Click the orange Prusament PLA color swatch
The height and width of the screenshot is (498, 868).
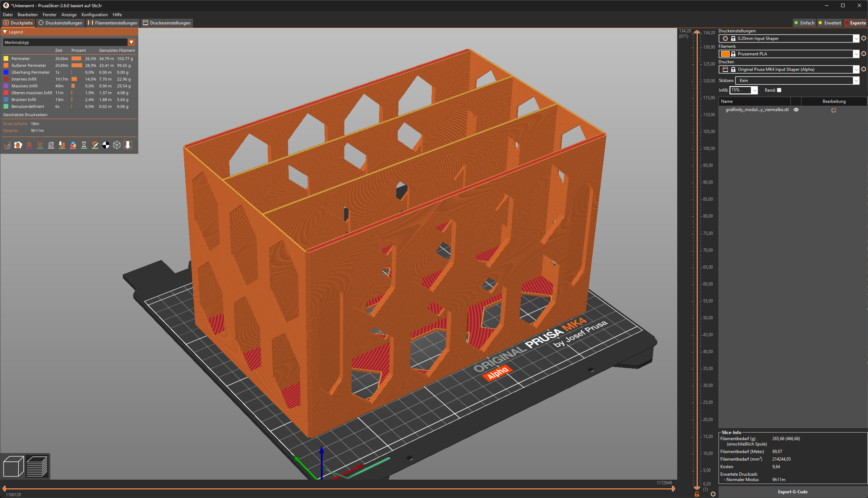(x=725, y=54)
